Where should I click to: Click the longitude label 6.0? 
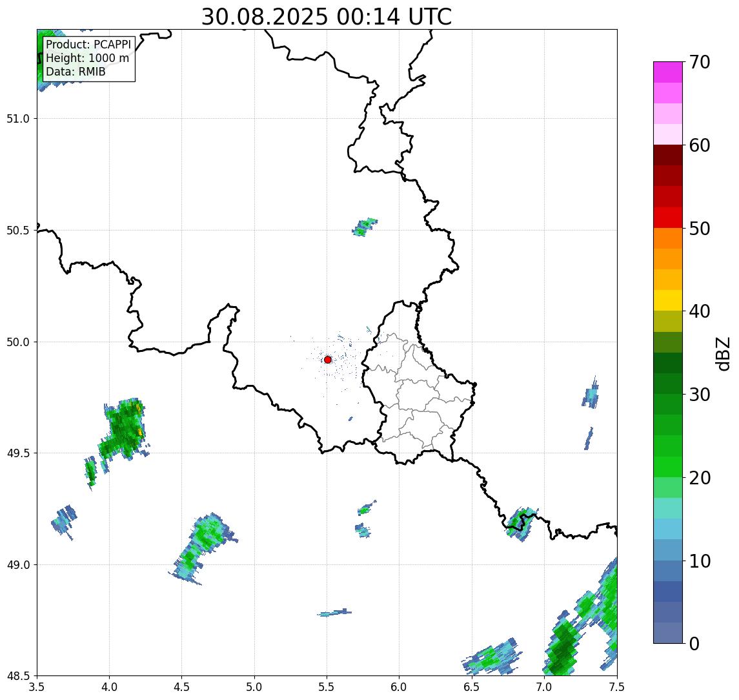click(400, 686)
